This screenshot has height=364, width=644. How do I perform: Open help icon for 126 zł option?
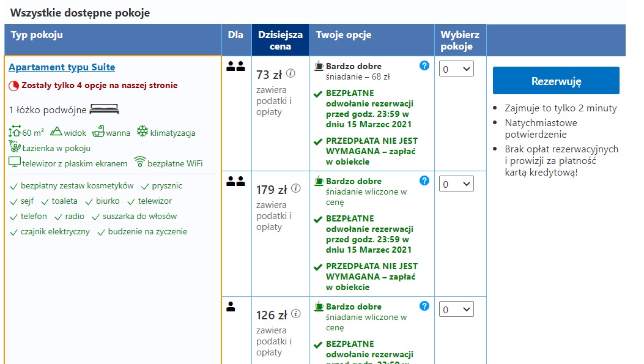point(424,306)
